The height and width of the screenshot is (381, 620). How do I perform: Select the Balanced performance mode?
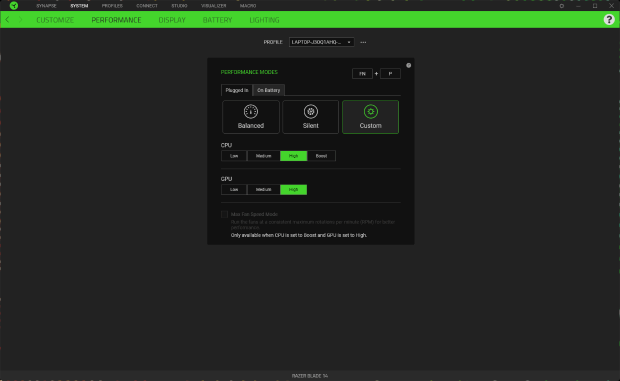point(251,117)
